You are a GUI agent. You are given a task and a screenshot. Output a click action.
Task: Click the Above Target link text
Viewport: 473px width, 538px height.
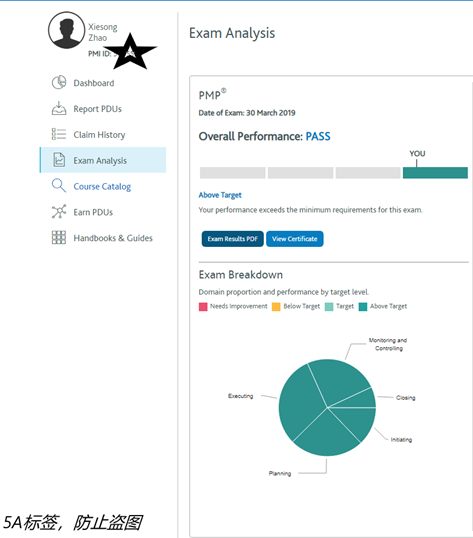220,195
